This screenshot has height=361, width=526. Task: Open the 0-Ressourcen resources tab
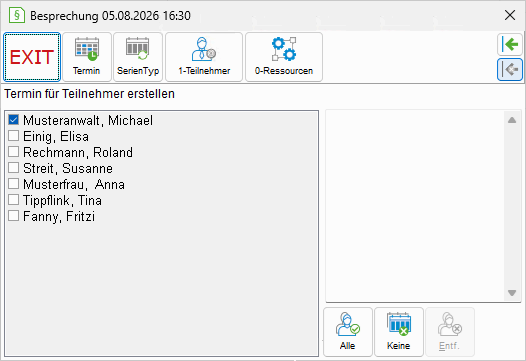284,57
